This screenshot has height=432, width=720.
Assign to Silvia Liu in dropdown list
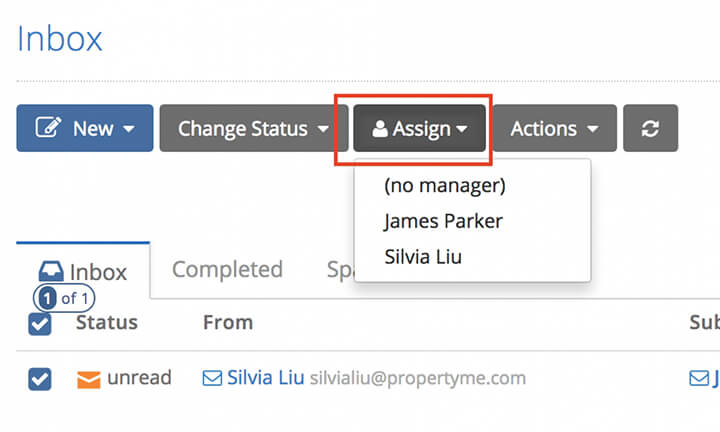tap(423, 257)
